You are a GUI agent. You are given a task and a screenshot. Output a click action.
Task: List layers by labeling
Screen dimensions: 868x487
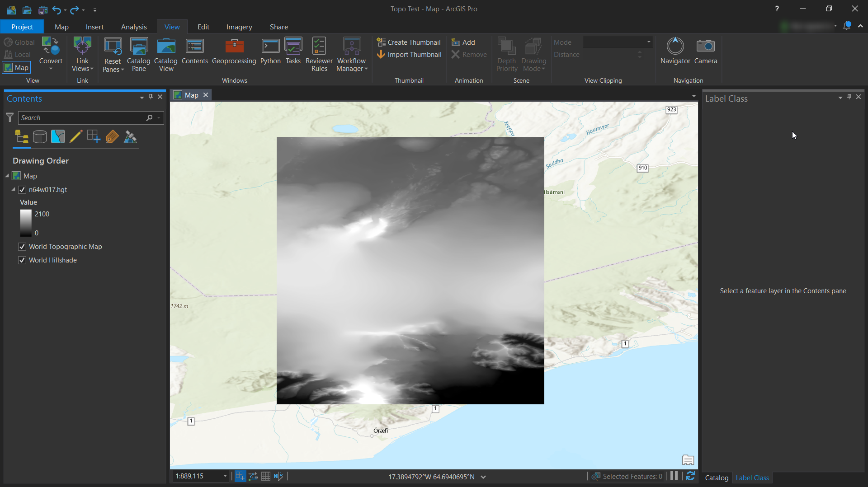pos(112,136)
